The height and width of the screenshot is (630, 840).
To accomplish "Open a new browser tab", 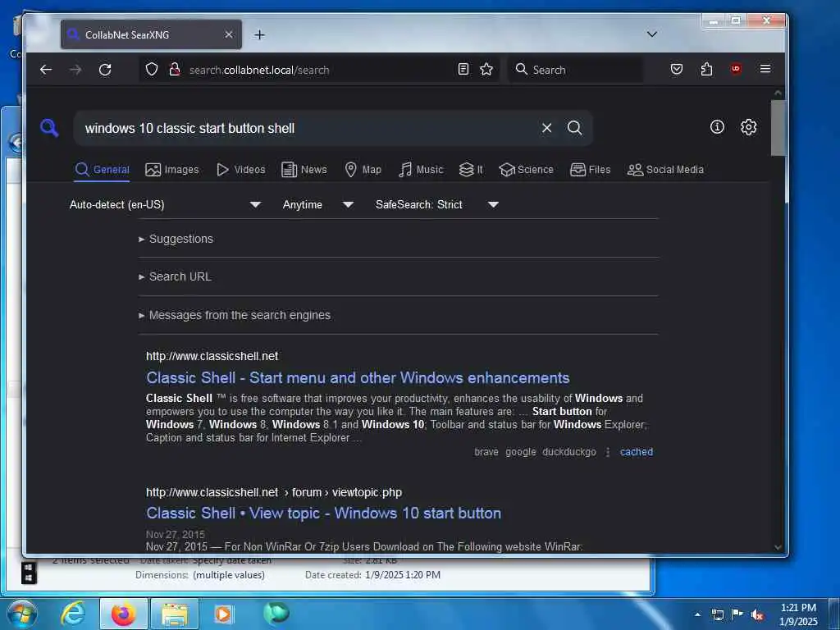I will click(x=259, y=34).
